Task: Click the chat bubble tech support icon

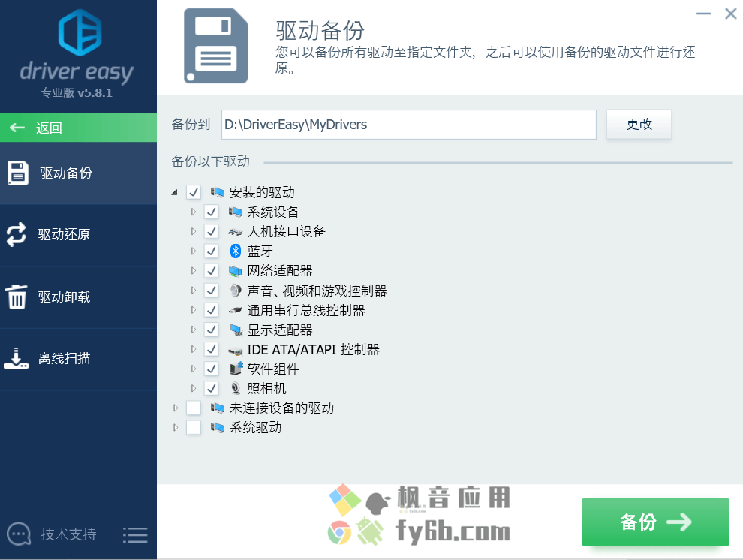Action: pos(19,534)
